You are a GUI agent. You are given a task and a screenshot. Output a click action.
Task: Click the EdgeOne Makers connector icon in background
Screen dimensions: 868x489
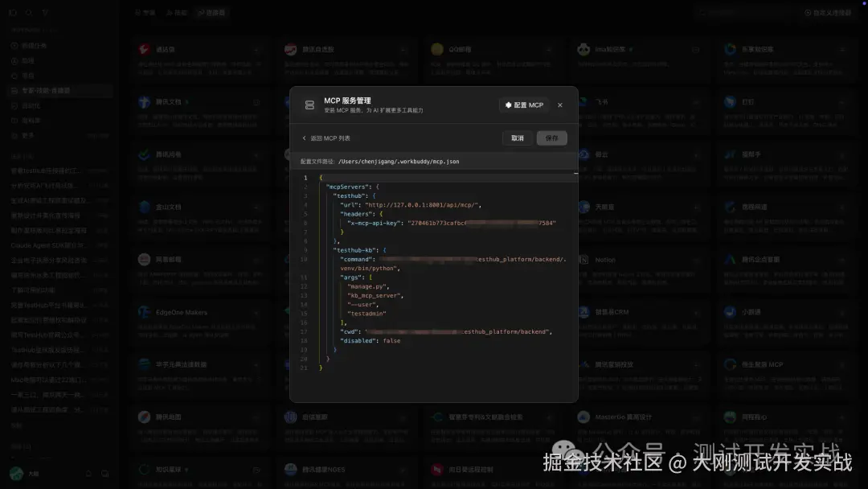[144, 312]
